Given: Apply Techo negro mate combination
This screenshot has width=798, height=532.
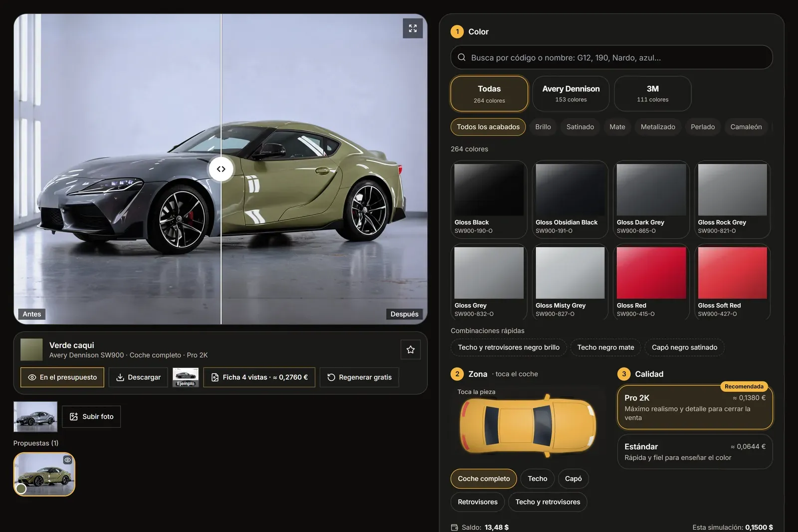Looking at the screenshot, I should point(605,348).
